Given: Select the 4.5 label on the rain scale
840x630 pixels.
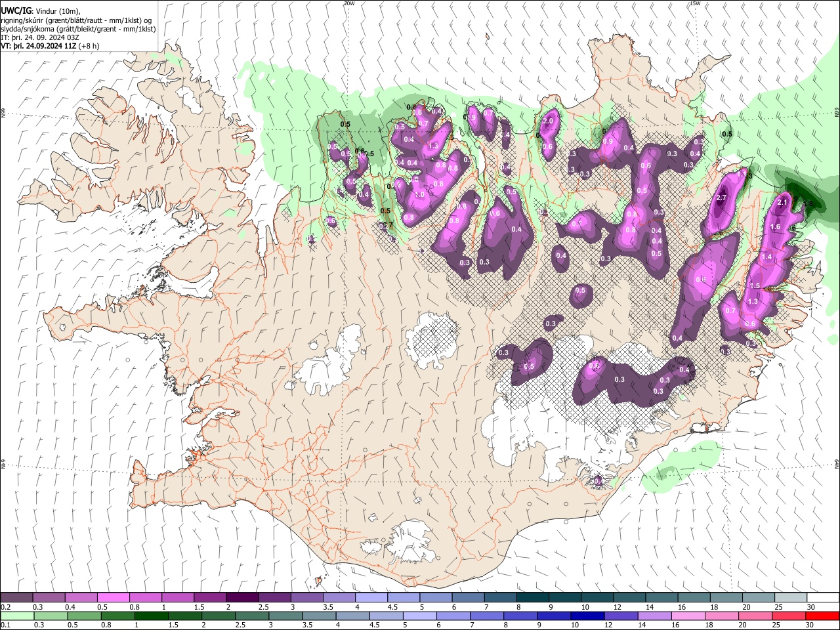Looking at the screenshot, I should pyautogui.click(x=375, y=625).
